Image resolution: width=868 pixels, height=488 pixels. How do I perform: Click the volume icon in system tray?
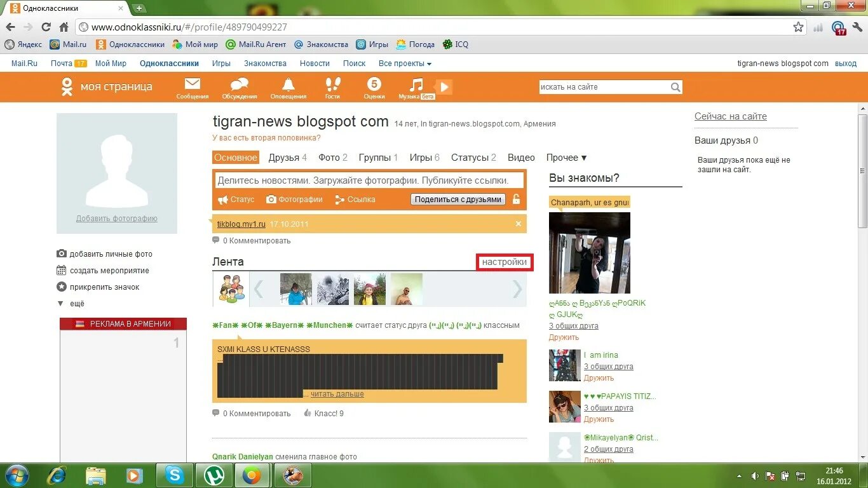click(755, 475)
